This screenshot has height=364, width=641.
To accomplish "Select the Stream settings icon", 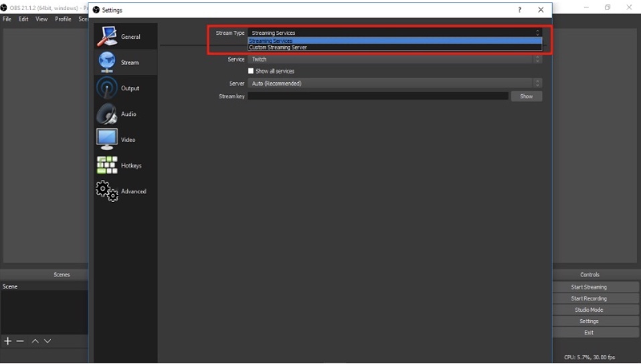I will point(106,62).
